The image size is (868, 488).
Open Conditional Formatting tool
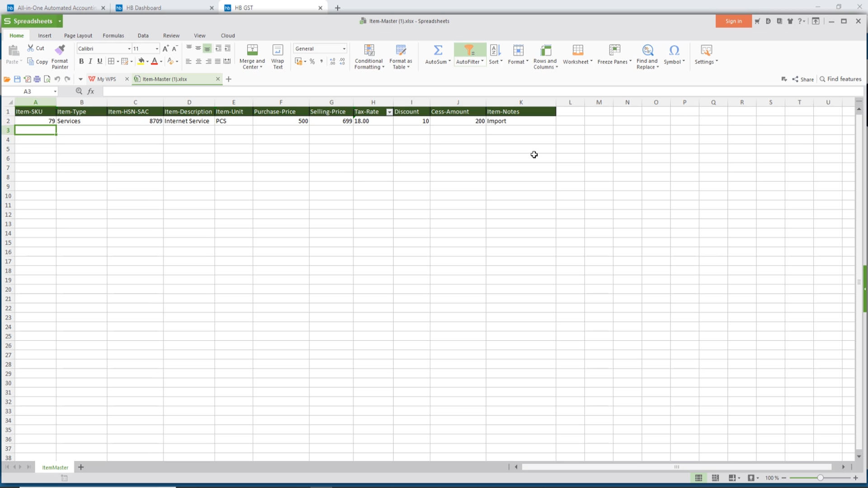[x=369, y=51]
